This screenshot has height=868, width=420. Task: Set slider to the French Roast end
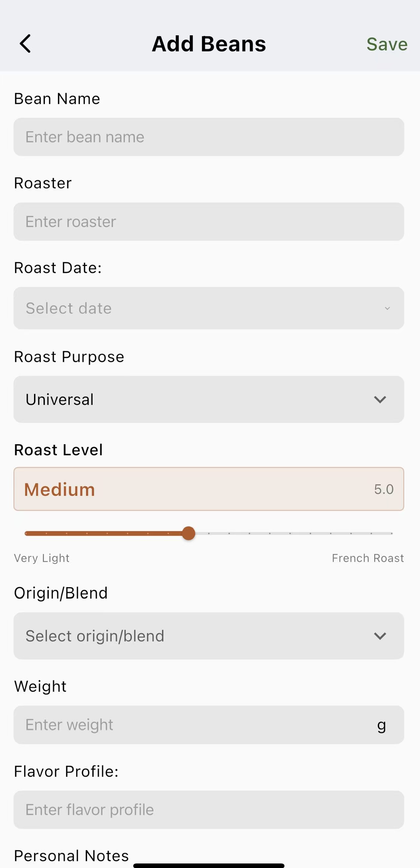coord(391,533)
